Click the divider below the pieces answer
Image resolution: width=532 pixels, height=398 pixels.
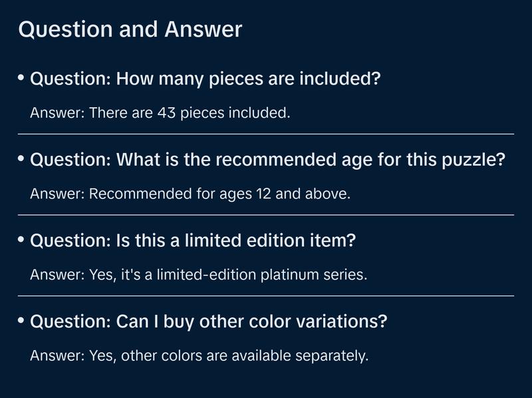pyautogui.click(x=266, y=134)
